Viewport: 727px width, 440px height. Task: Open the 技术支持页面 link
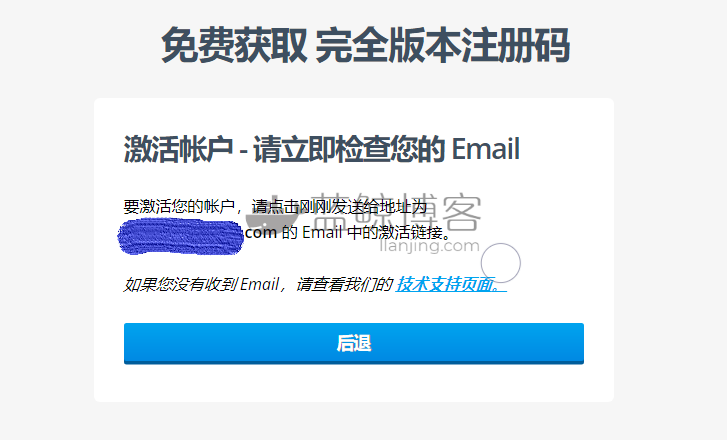[x=451, y=284]
